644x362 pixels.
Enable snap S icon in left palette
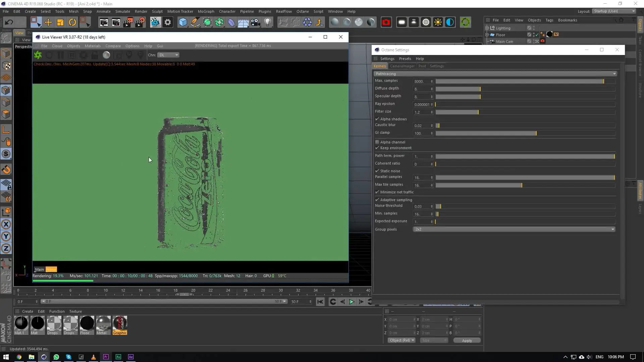coord(6,154)
